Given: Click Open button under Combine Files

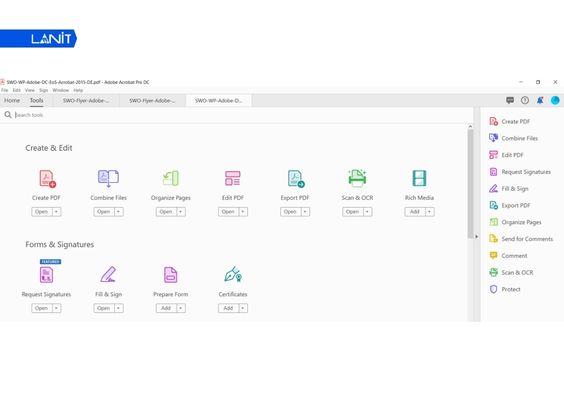Looking at the screenshot, I should tap(104, 212).
